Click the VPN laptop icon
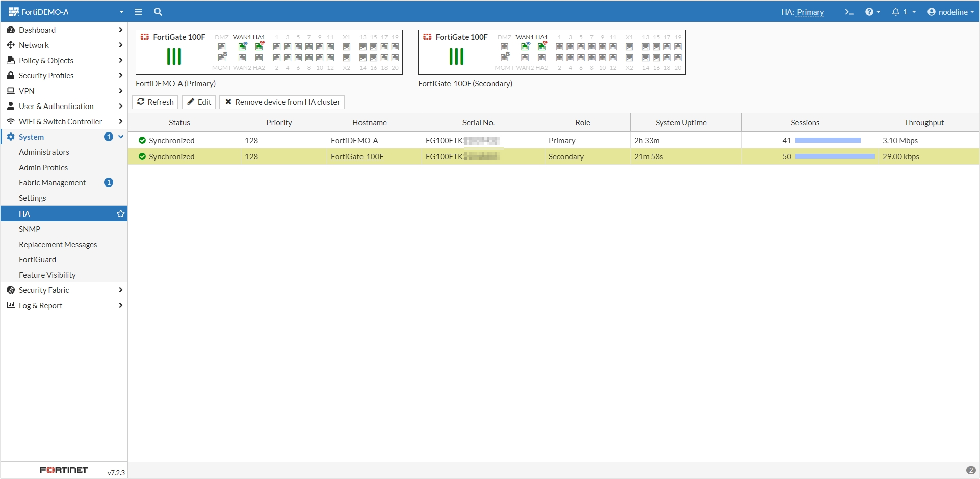The width and height of the screenshot is (980, 479). point(11,91)
